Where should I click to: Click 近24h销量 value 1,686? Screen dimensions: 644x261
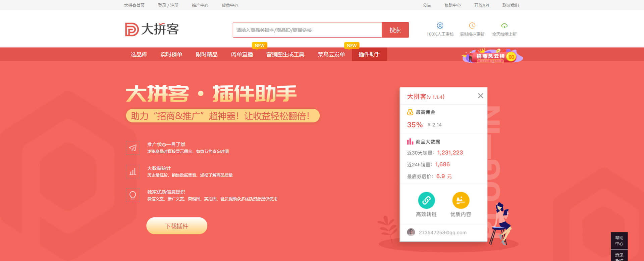point(442,164)
